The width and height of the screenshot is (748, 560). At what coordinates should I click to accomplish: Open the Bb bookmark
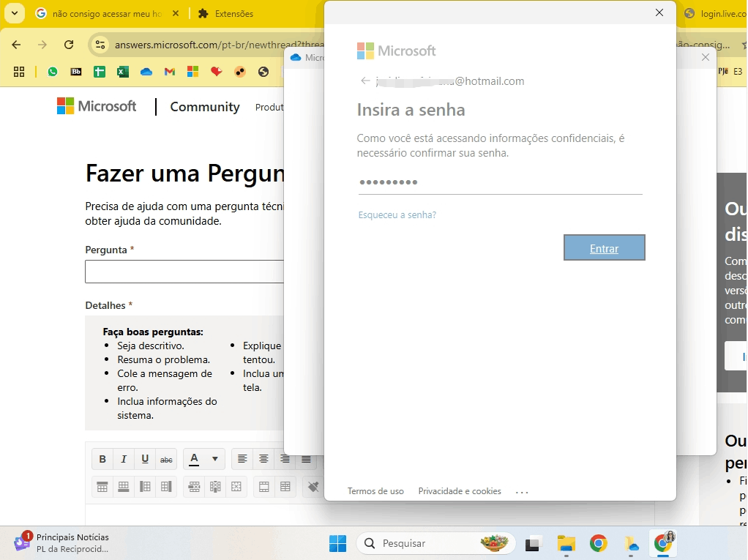click(76, 72)
